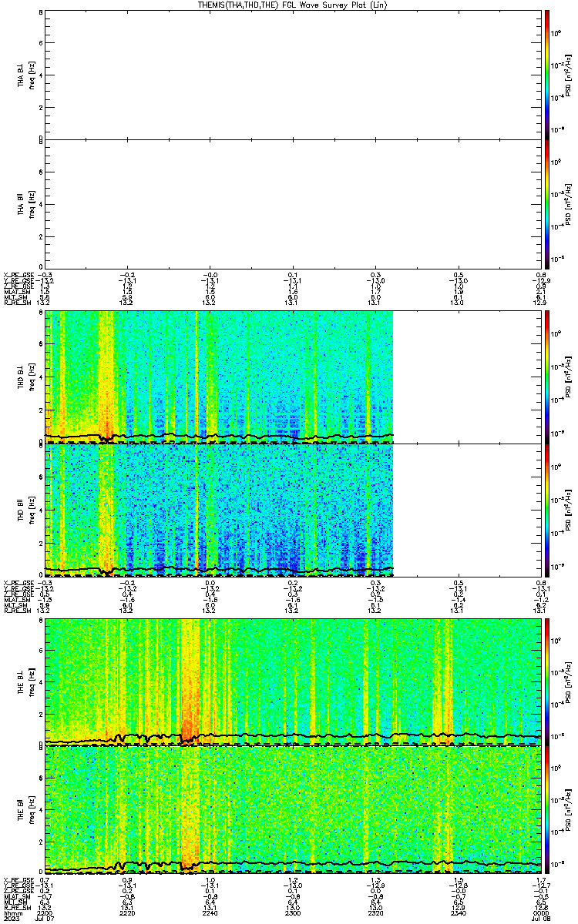Click the PSD [nT²/Hz] label beside THD Bll color bar

pyautogui.click(x=569, y=510)
